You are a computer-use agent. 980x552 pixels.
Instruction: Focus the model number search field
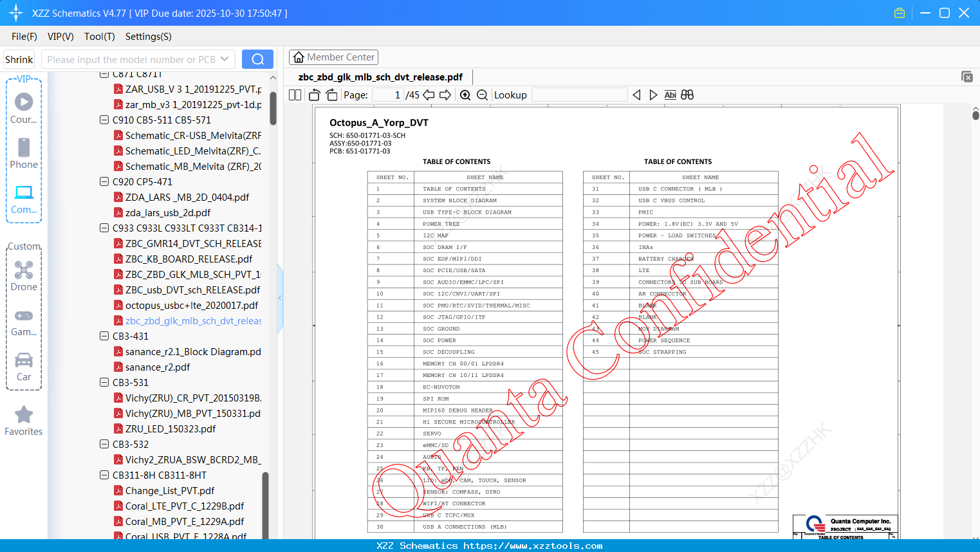tap(131, 59)
